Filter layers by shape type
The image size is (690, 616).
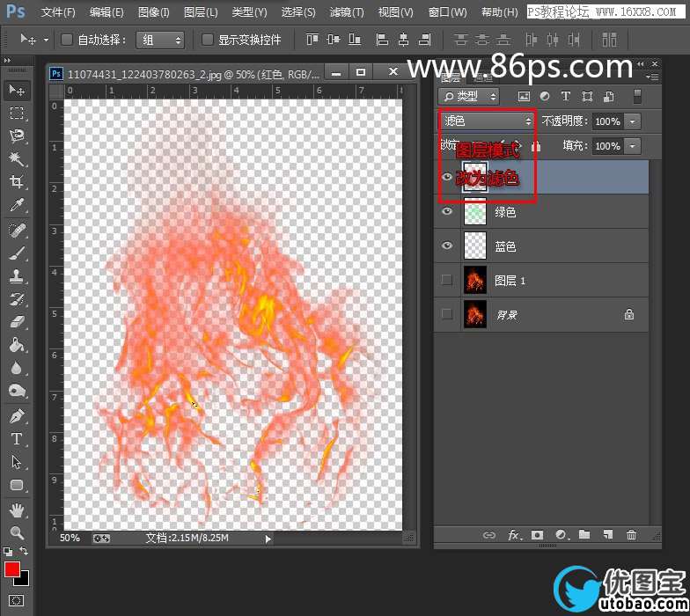point(587,97)
